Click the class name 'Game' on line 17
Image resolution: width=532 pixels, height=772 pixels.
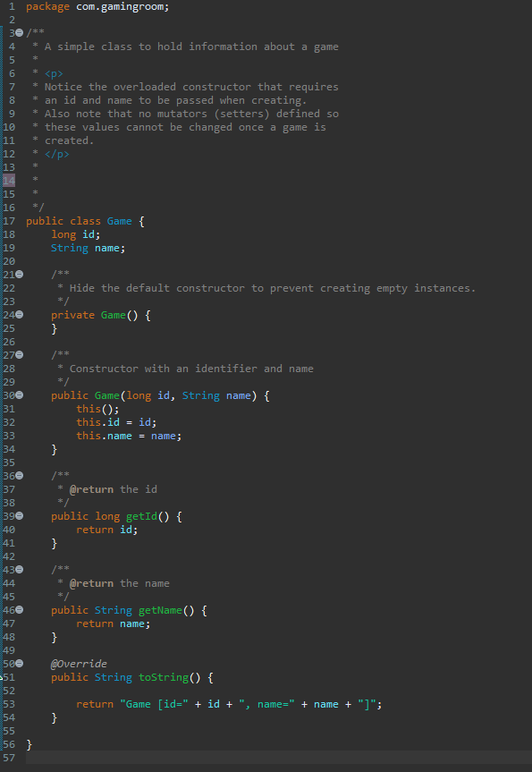click(120, 221)
